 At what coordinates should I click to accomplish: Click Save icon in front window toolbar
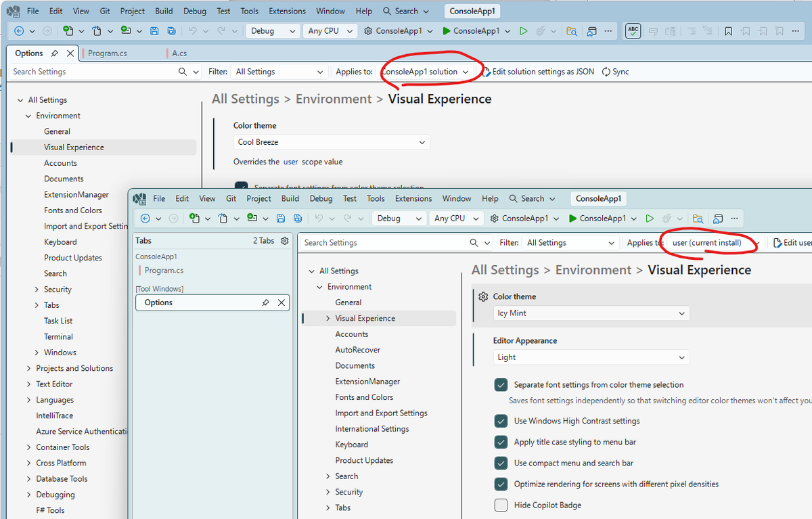(x=281, y=219)
